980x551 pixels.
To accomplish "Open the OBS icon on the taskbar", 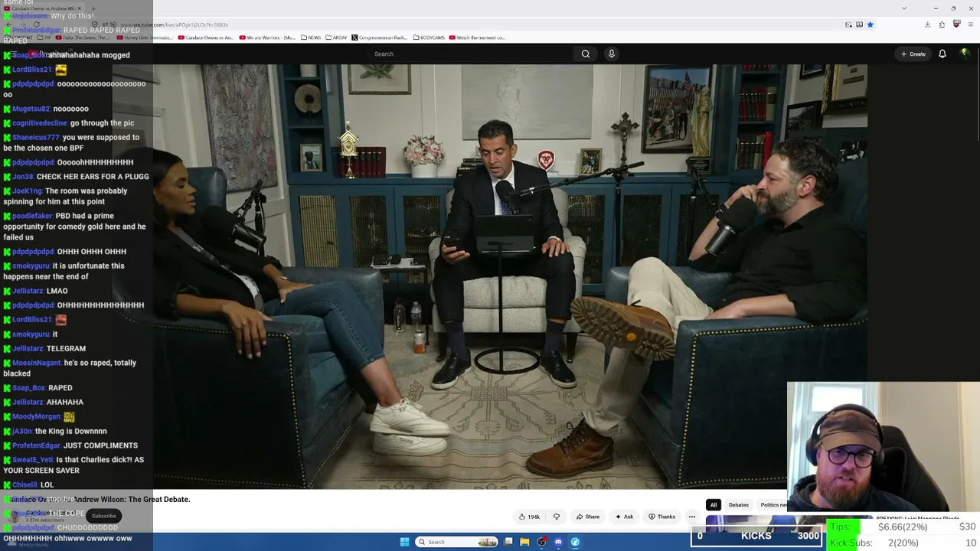I will point(541,542).
